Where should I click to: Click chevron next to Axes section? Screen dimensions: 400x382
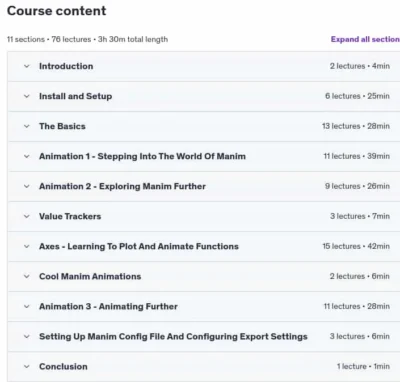click(27, 246)
